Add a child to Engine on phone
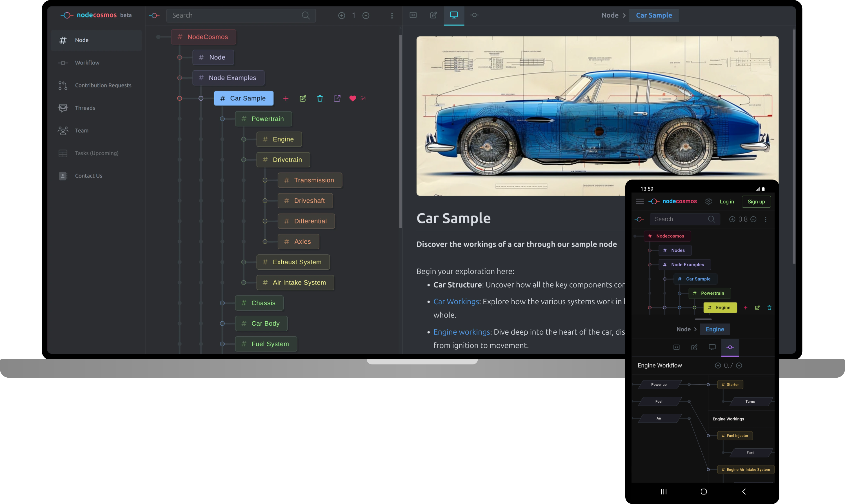Screen dimensions: 845x504 [745, 308]
